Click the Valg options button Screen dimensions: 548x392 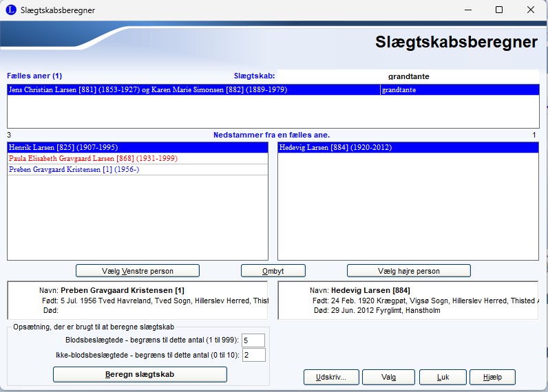388,377
